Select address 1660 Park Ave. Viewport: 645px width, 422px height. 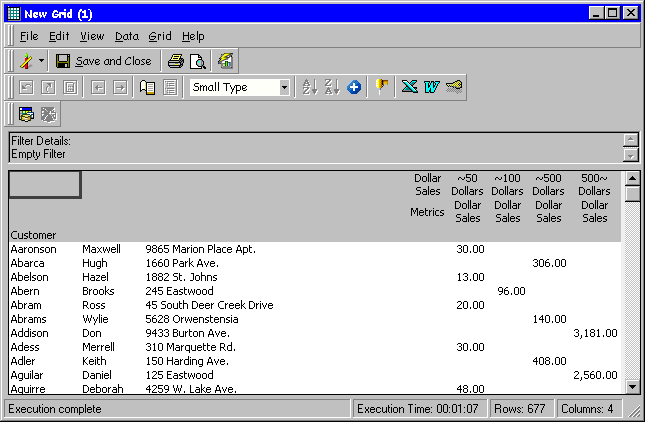coord(182,263)
